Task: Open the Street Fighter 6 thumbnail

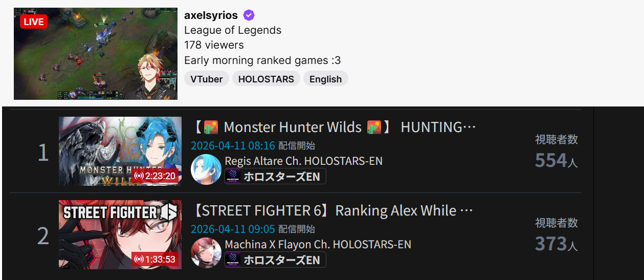Action: (120, 234)
